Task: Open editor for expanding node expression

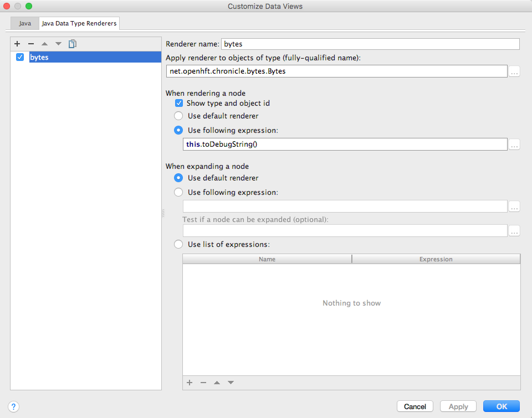Action: (514, 207)
